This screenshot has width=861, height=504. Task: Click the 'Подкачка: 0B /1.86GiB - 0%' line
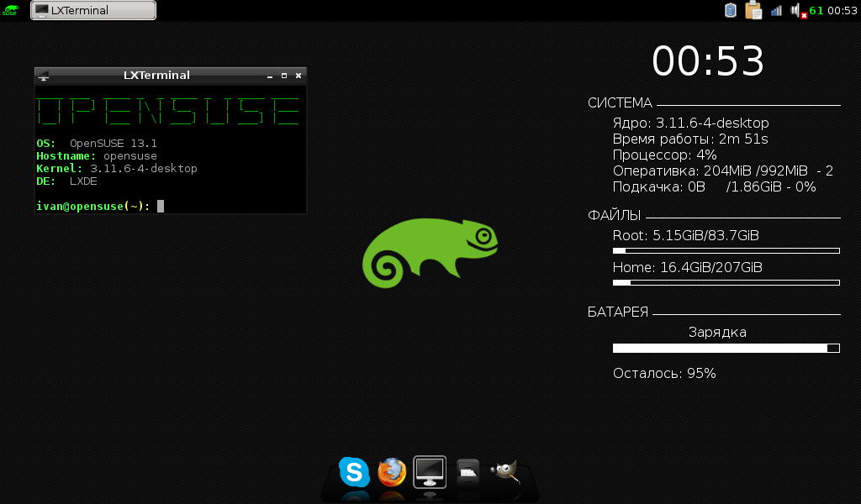coord(715,187)
